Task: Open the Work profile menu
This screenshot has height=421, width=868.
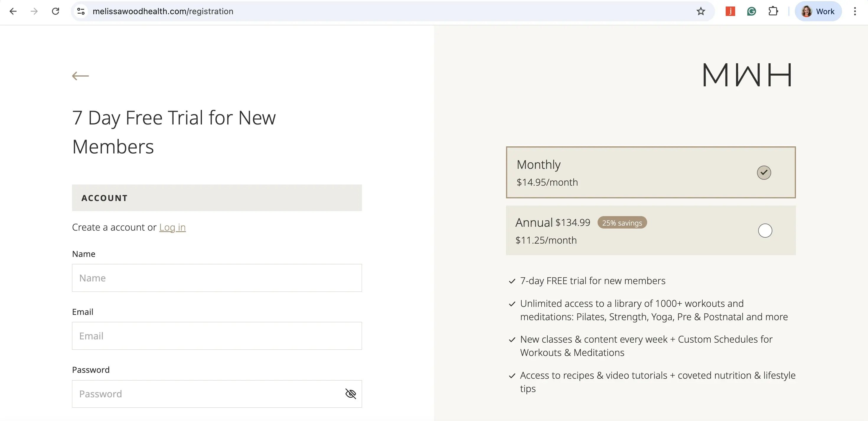Action: point(818,11)
